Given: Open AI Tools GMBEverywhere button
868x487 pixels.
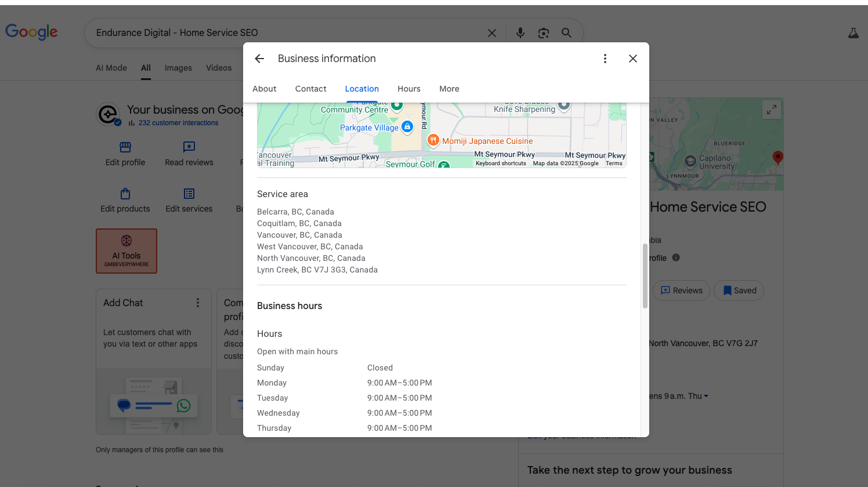Looking at the screenshot, I should (x=126, y=251).
